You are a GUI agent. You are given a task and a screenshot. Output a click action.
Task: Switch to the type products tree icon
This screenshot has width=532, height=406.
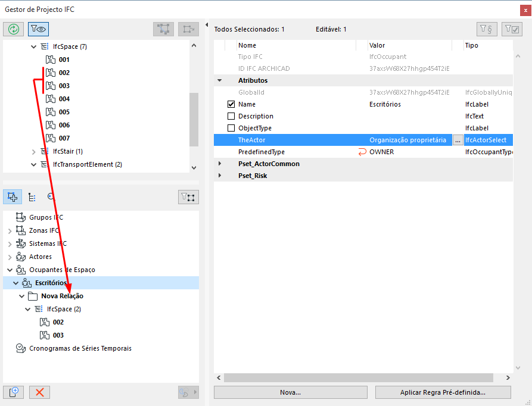point(32,197)
